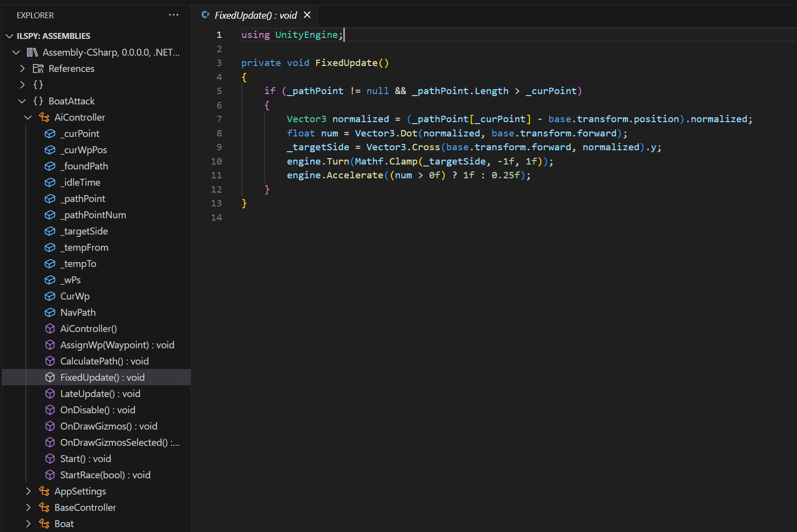Viewport: 797px width, 532px height.
Task: Collapse the ILSPY: ASSEMBLIES section
Action: point(9,36)
